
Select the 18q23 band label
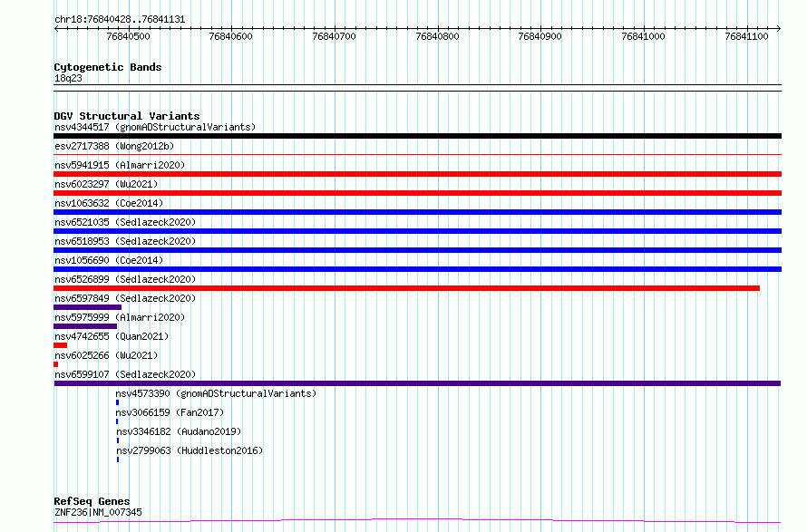68,78
